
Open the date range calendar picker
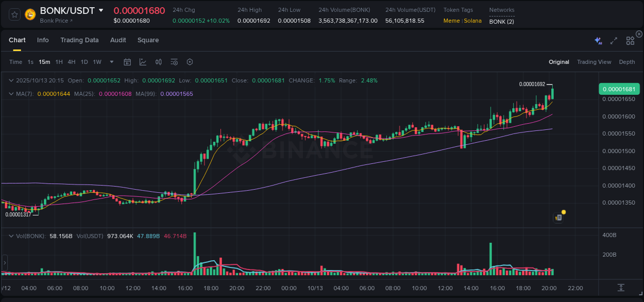(x=127, y=62)
